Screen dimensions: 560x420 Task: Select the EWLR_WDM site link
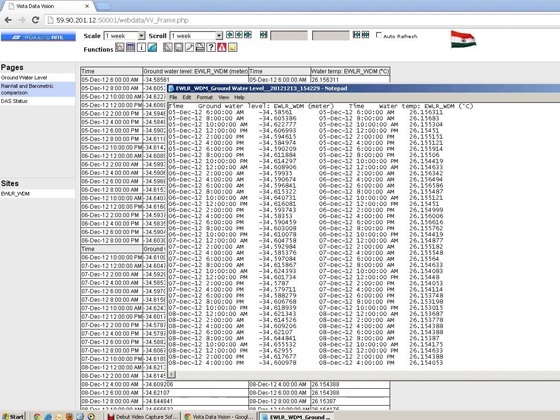coord(15,194)
